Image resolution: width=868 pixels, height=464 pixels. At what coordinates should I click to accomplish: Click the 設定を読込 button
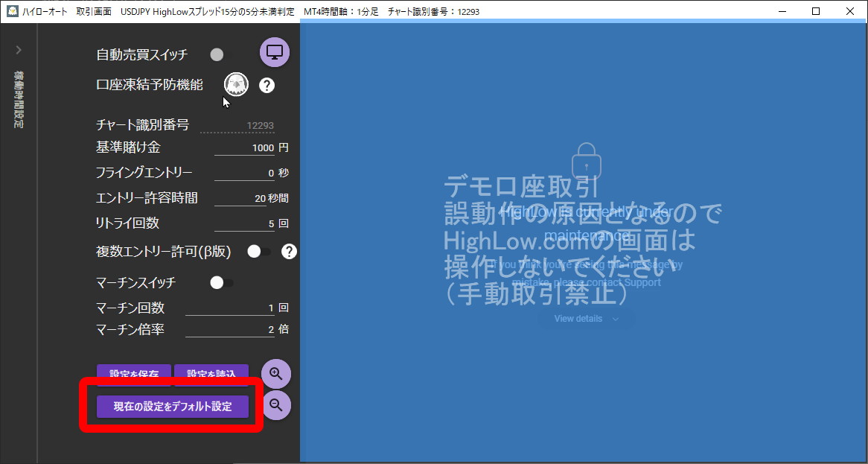coord(211,375)
